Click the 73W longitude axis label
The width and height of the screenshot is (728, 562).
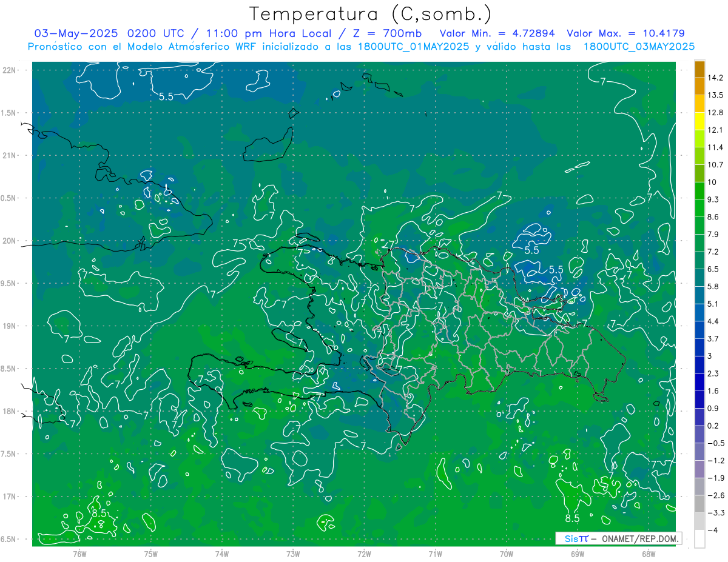[x=293, y=554]
